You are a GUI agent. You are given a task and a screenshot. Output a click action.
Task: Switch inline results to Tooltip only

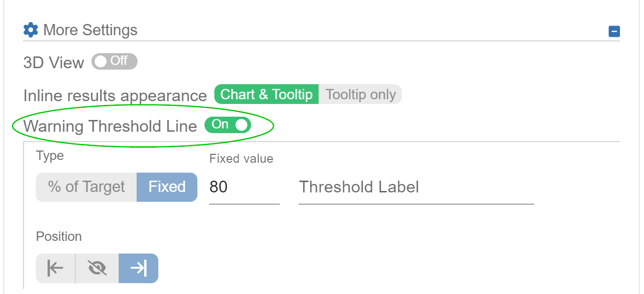click(360, 94)
